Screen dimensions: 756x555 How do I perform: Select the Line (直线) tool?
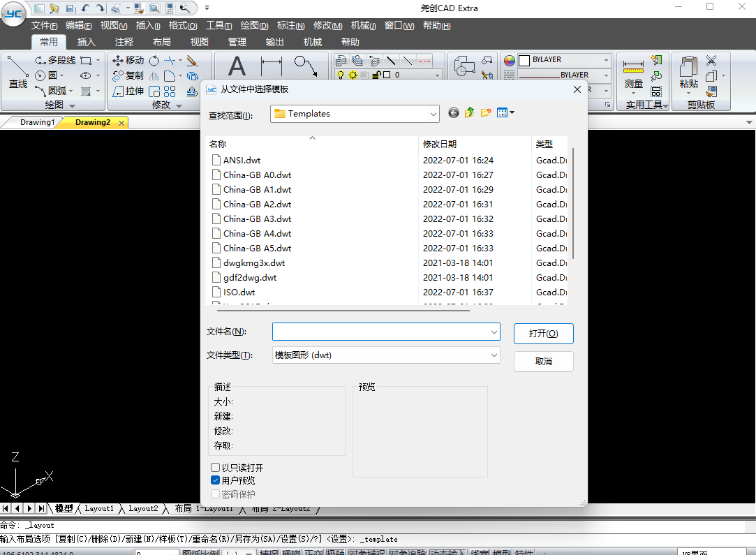[18, 73]
